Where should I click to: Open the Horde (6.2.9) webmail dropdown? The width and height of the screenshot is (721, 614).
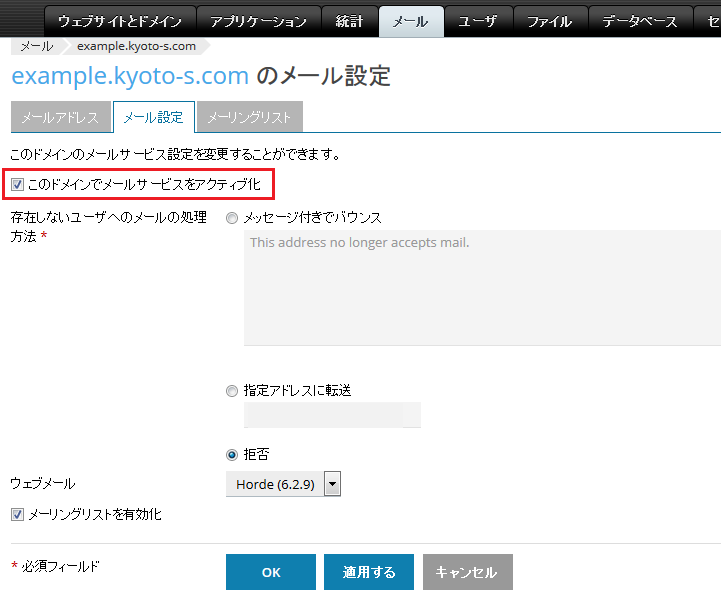coord(283,484)
